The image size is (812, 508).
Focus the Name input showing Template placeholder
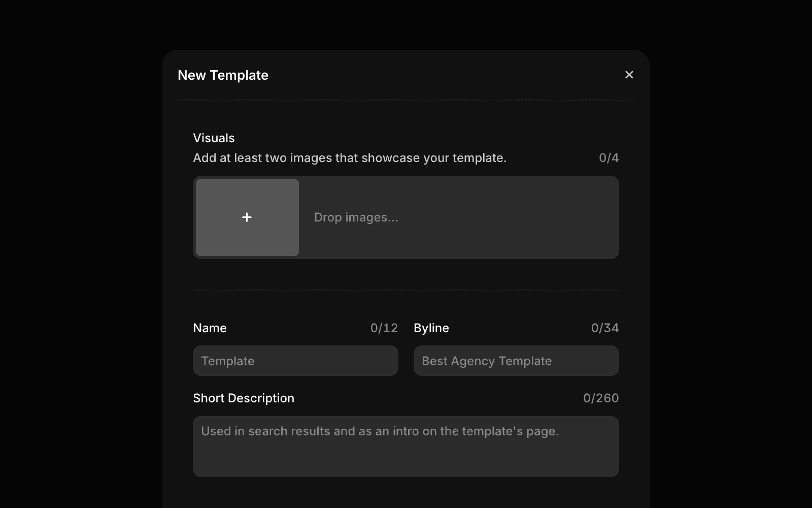click(295, 361)
